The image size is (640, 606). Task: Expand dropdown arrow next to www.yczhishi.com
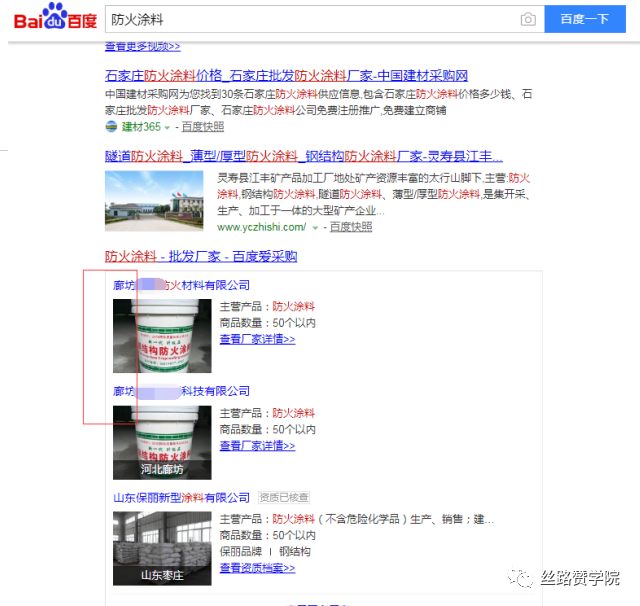(x=315, y=228)
